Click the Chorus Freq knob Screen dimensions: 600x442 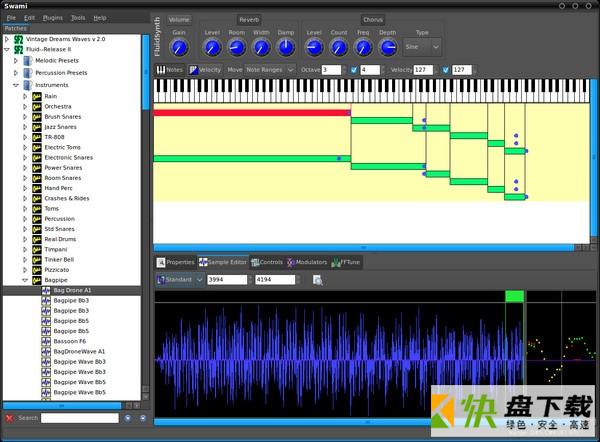(x=363, y=47)
